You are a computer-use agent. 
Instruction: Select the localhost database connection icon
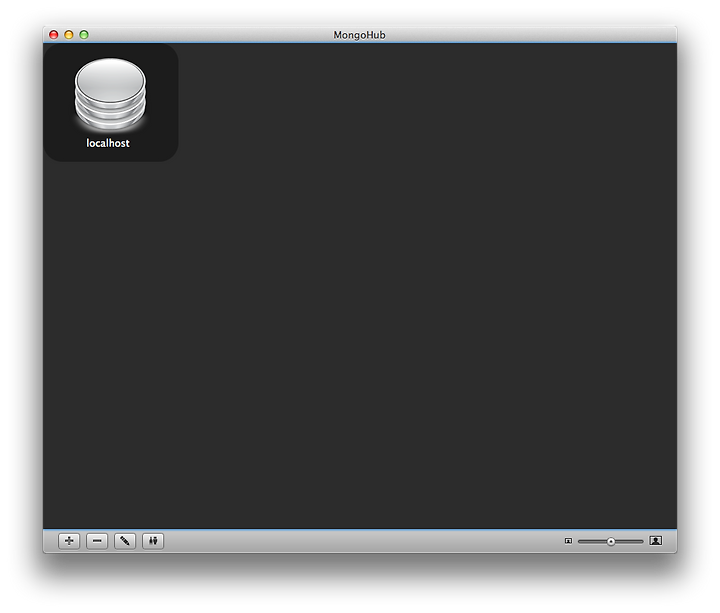point(110,94)
